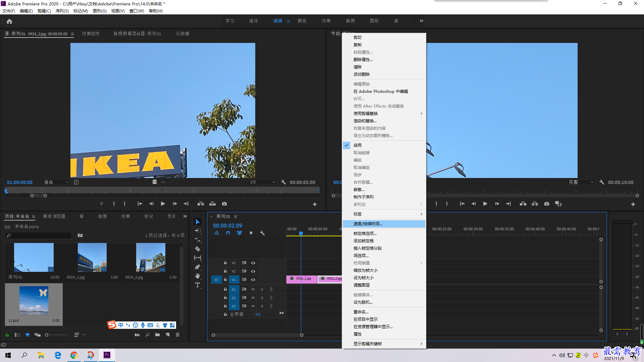This screenshot has width=644, height=362.
Task: Select the Ripple Edit tool
Action: click(198, 240)
